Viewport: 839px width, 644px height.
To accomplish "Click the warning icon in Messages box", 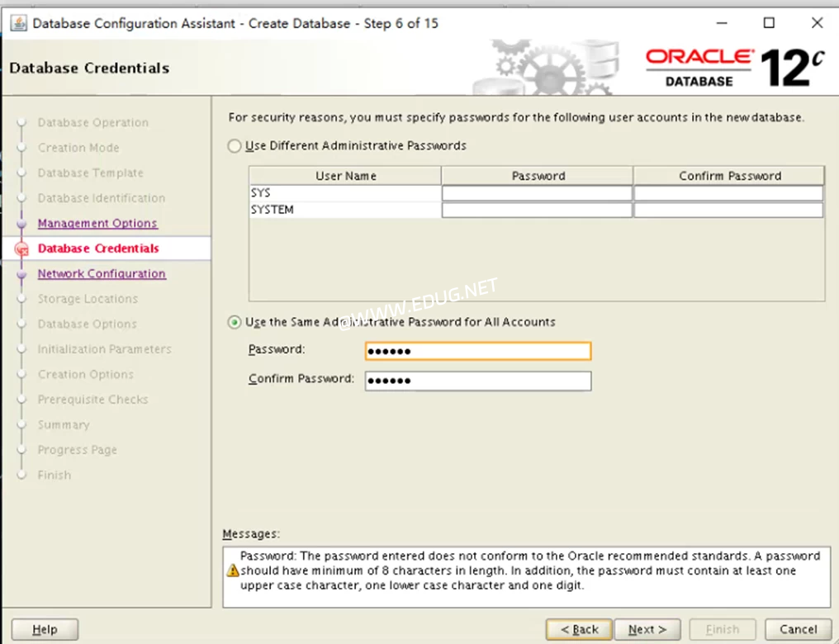I will (233, 571).
